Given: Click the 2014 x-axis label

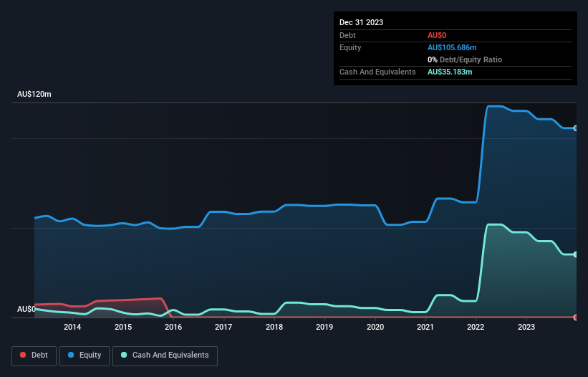Looking at the screenshot, I should point(72,327).
